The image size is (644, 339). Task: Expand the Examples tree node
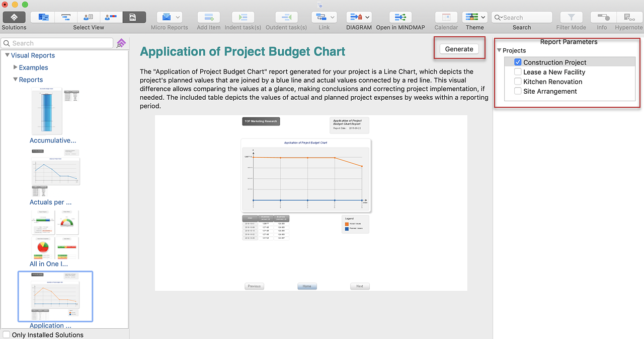15,67
